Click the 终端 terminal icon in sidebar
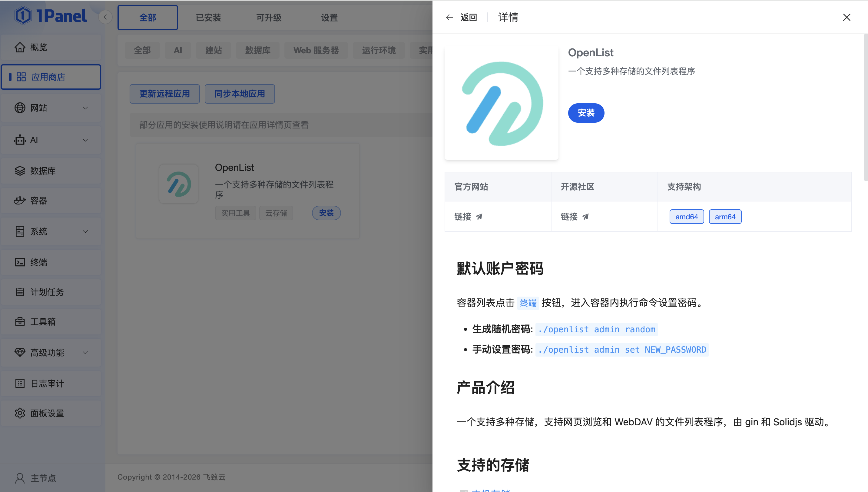 point(20,262)
